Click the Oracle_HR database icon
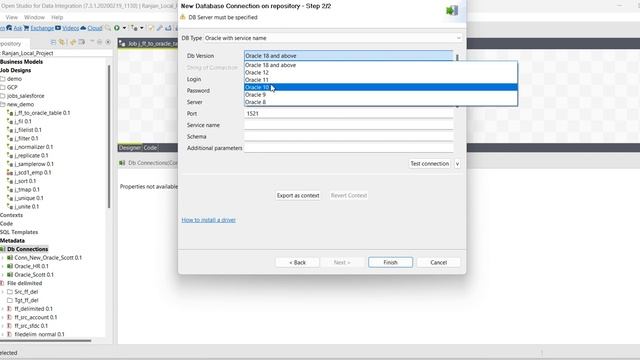Viewport: 640px width, 360px height. 10,266
